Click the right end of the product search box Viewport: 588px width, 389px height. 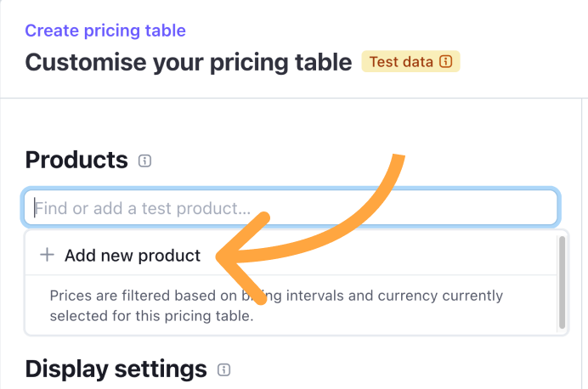544,207
